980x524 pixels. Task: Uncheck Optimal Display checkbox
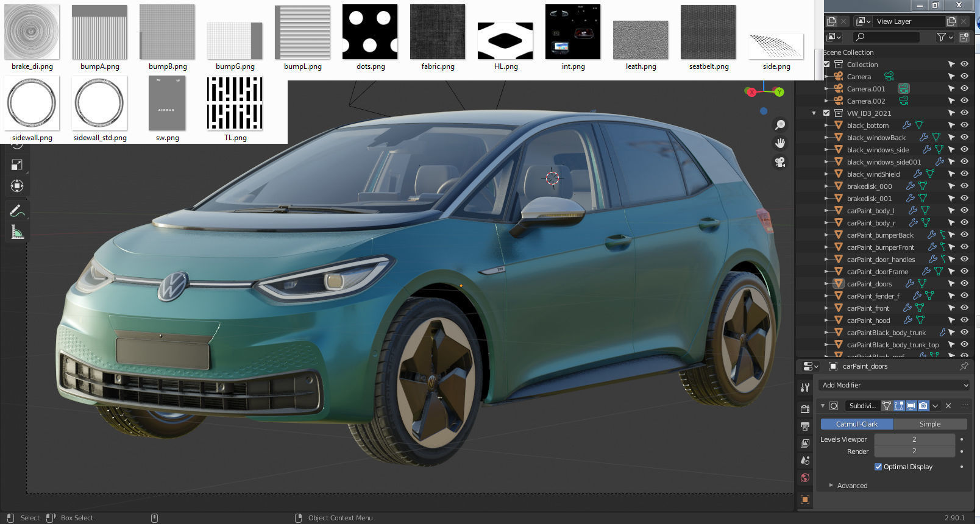click(878, 467)
